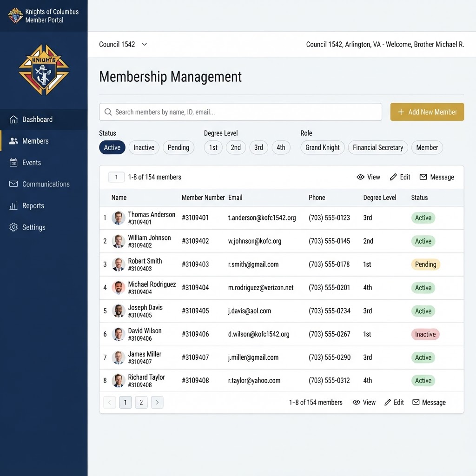The image size is (476, 476).
Task: Click email r.taylor@yahoo.com
Action: point(254,380)
